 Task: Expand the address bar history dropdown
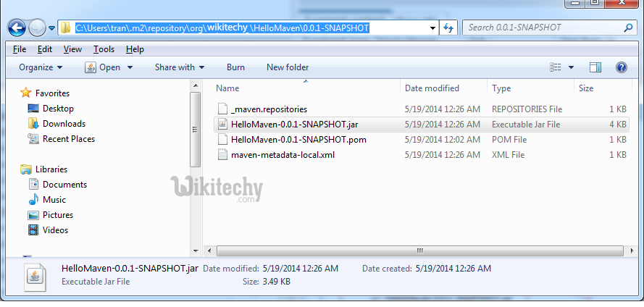tap(432, 28)
